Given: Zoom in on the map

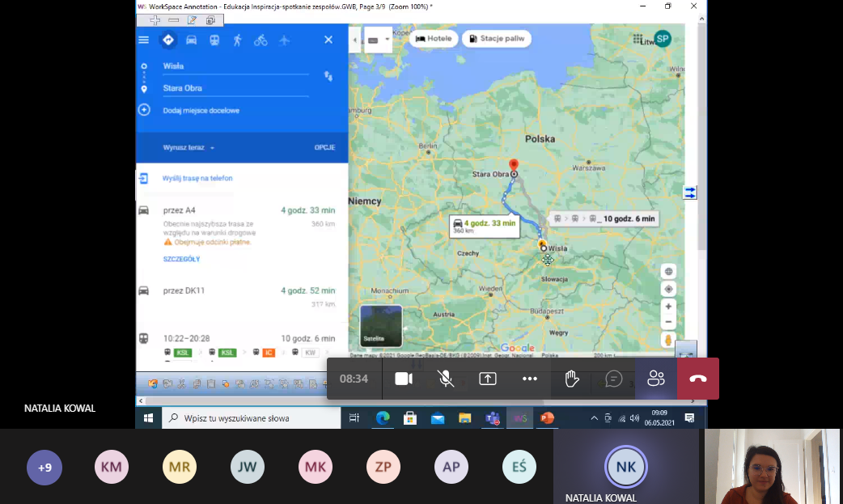Looking at the screenshot, I should [668, 307].
